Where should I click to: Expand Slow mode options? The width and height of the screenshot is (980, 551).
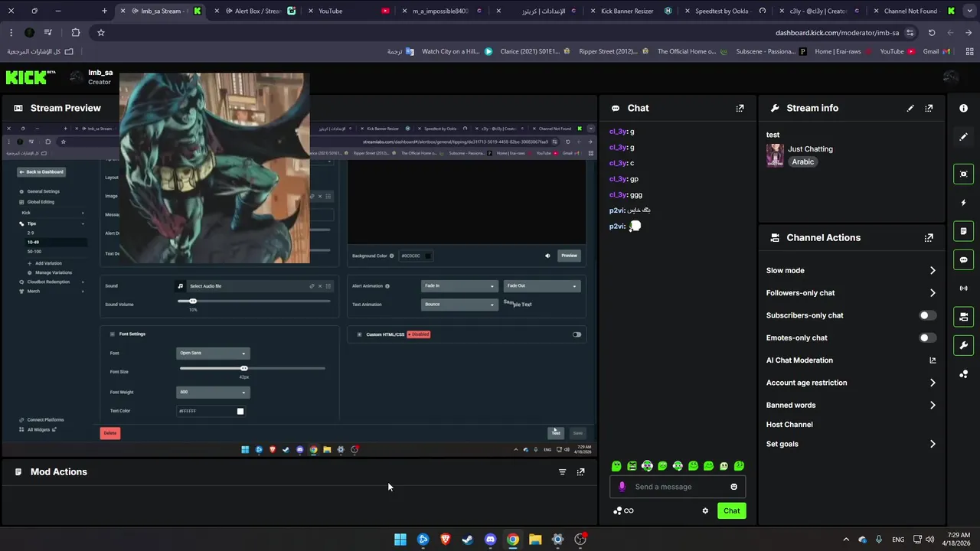[851, 270]
